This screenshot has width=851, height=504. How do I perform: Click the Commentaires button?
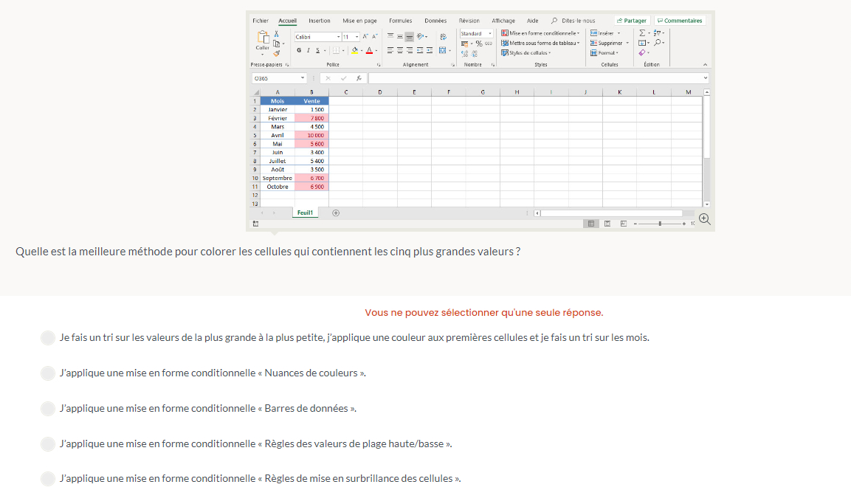(679, 21)
